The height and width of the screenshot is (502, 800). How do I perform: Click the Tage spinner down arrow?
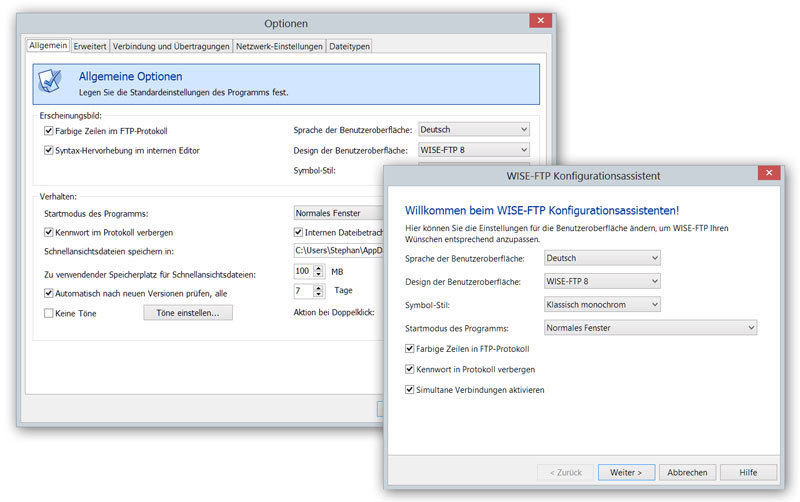pyautogui.click(x=318, y=294)
